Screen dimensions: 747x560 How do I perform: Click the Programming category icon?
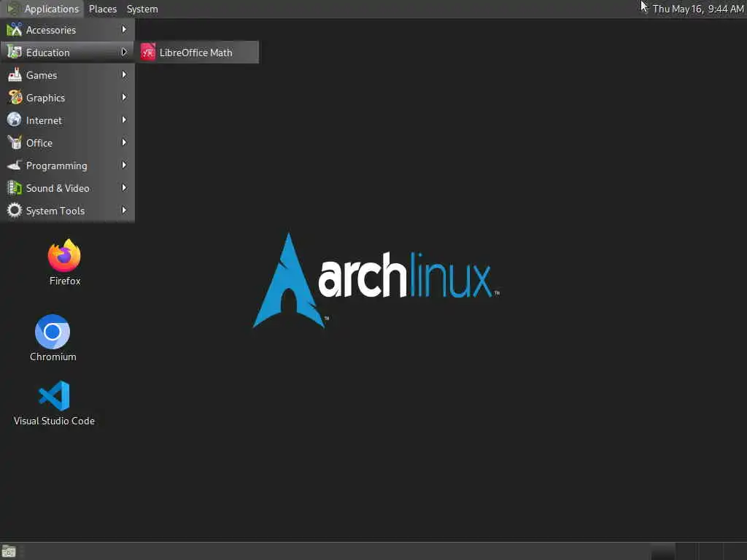pos(15,166)
